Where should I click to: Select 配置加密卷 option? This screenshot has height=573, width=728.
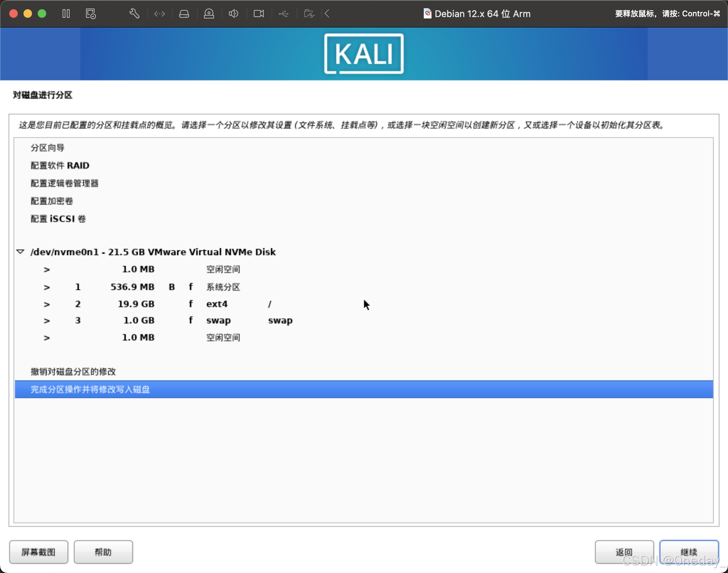[x=52, y=201]
